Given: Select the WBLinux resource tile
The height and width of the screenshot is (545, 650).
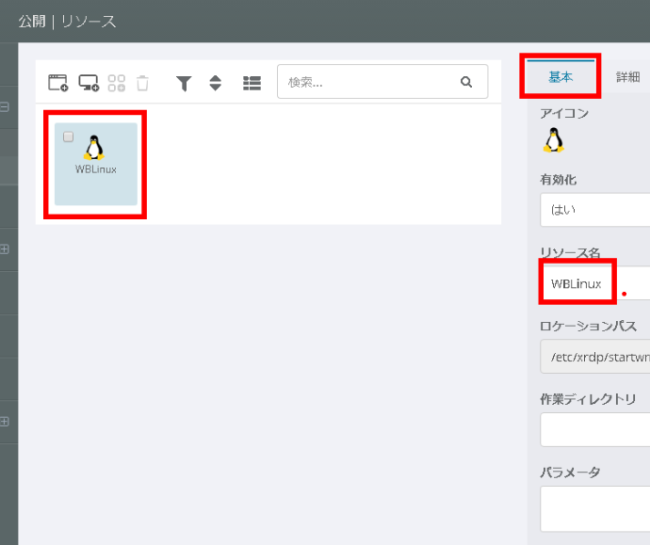Looking at the screenshot, I should tap(96, 165).
